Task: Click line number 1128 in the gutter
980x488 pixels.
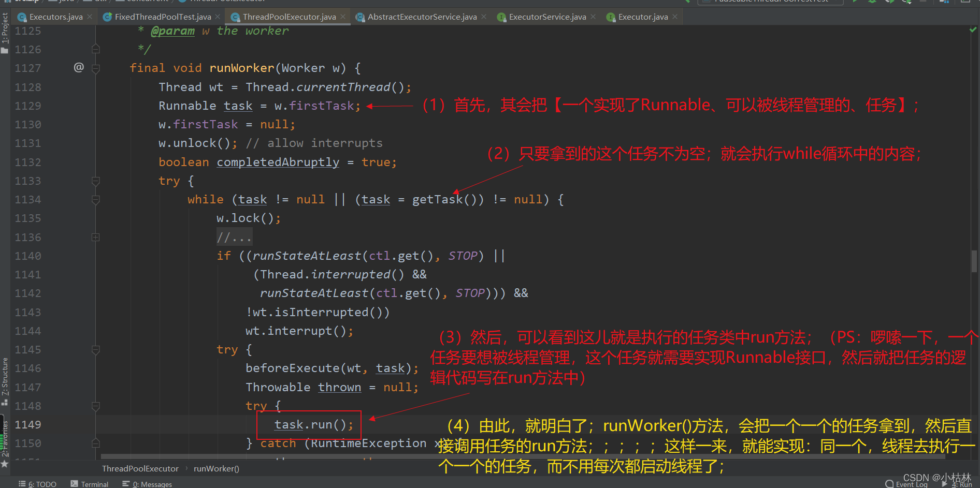Action: coord(28,87)
